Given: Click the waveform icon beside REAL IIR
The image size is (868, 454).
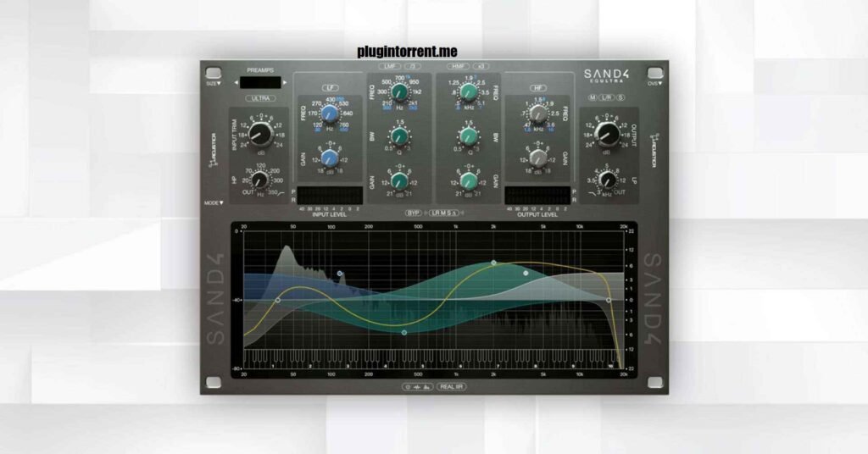Looking at the screenshot, I should 417,387.
